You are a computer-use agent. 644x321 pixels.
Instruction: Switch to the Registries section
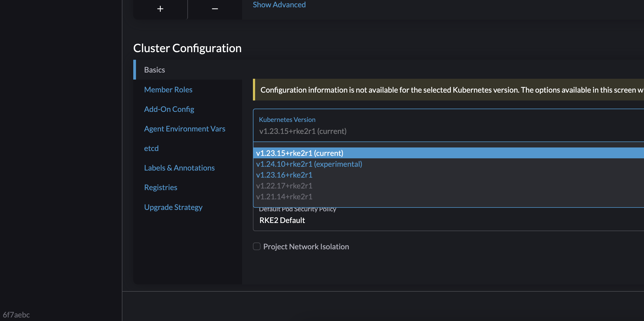pos(160,187)
